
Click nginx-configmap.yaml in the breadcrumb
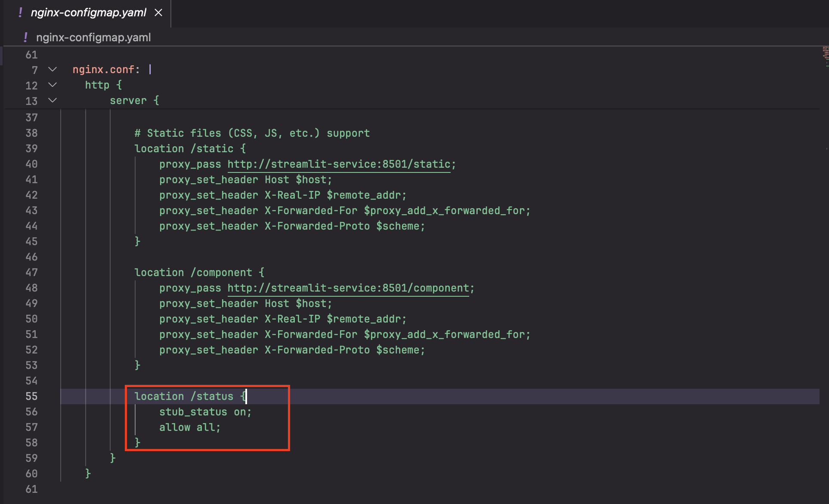pos(93,37)
